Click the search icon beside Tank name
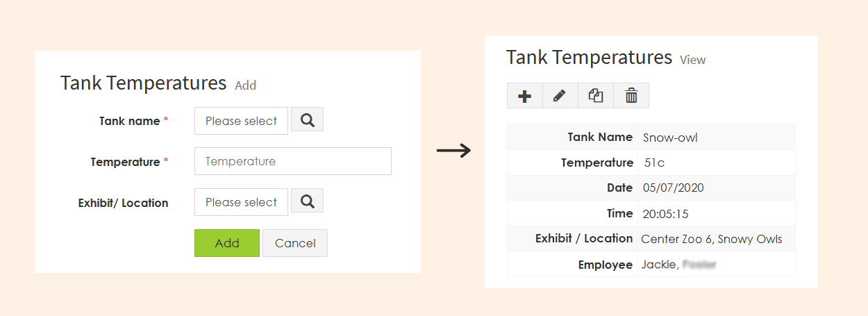This screenshot has height=316, width=868. [x=307, y=119]
